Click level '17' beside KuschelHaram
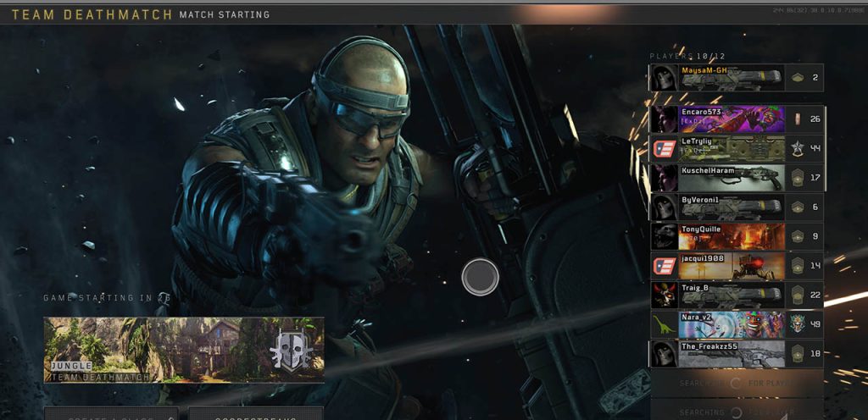868x420 pixels. [x=815, y=178]
